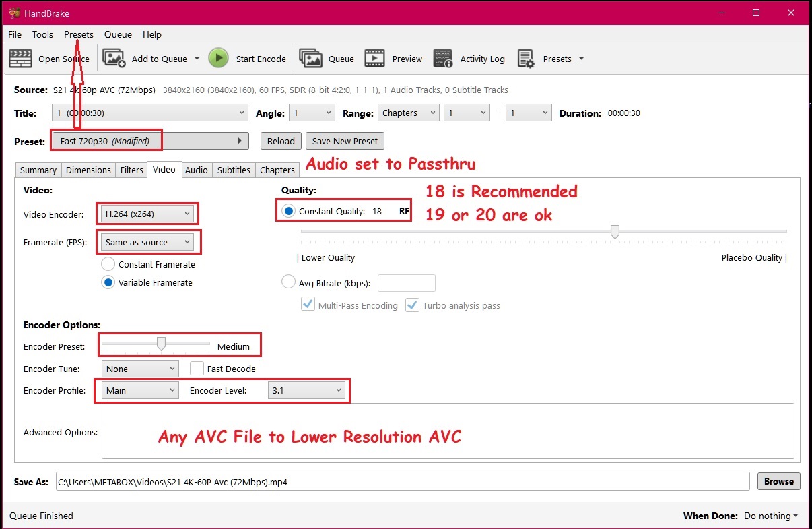Click the Start Encode label

(x=261, y=59)
